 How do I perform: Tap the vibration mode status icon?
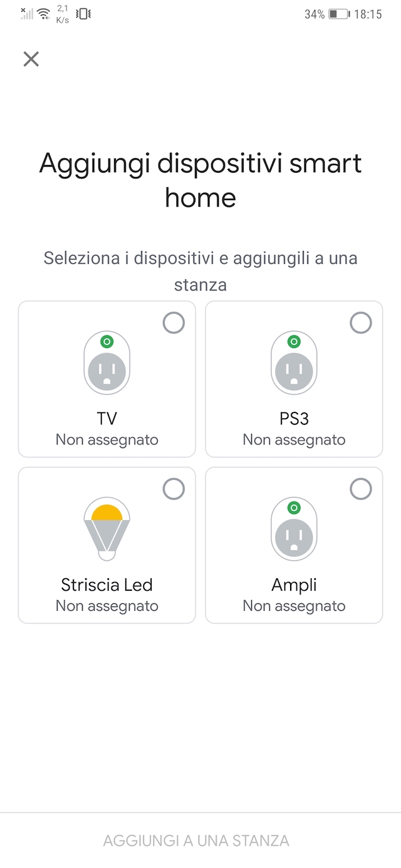pos(83,14)
